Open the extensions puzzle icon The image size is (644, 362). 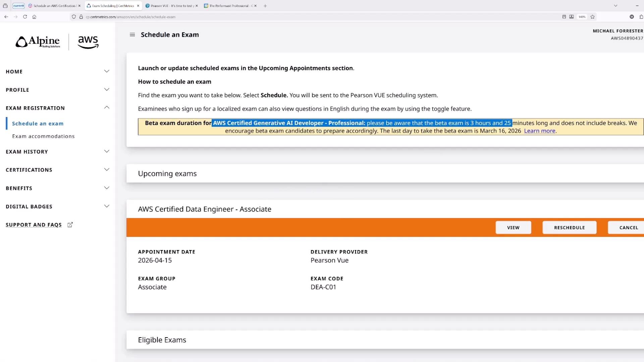point(641,17)
